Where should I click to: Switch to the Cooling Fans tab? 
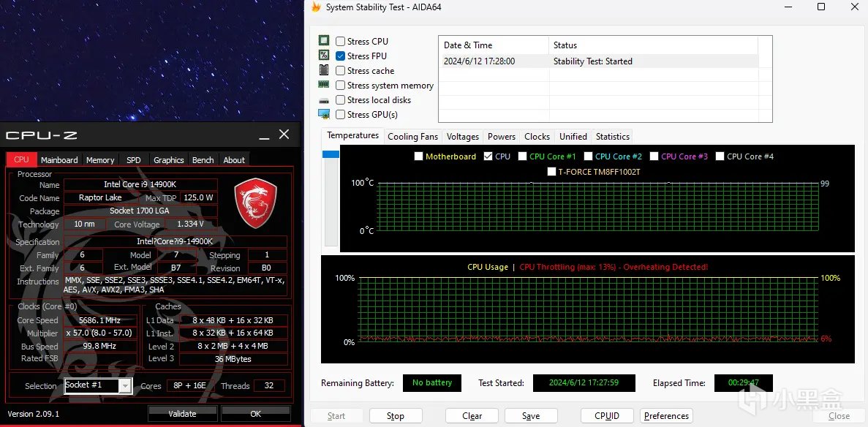click(x=413, y=136)
